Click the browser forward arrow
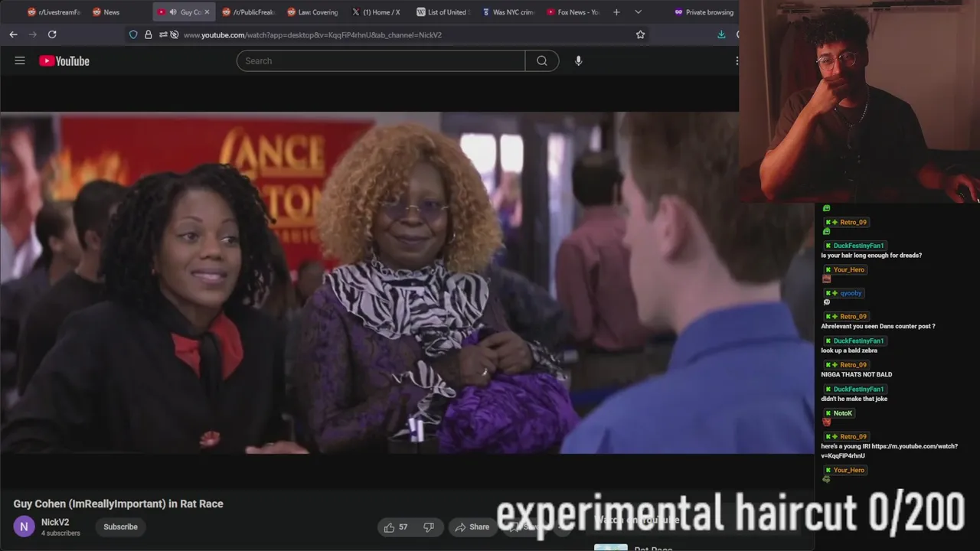This screenshot has width=980, height=551. tap(32, 34)
